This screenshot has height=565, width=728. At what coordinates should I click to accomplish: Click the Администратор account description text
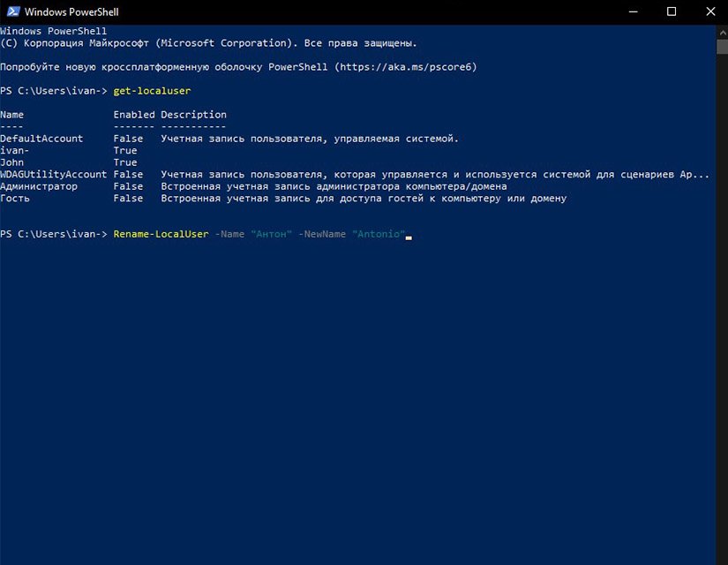coord(334,186)
